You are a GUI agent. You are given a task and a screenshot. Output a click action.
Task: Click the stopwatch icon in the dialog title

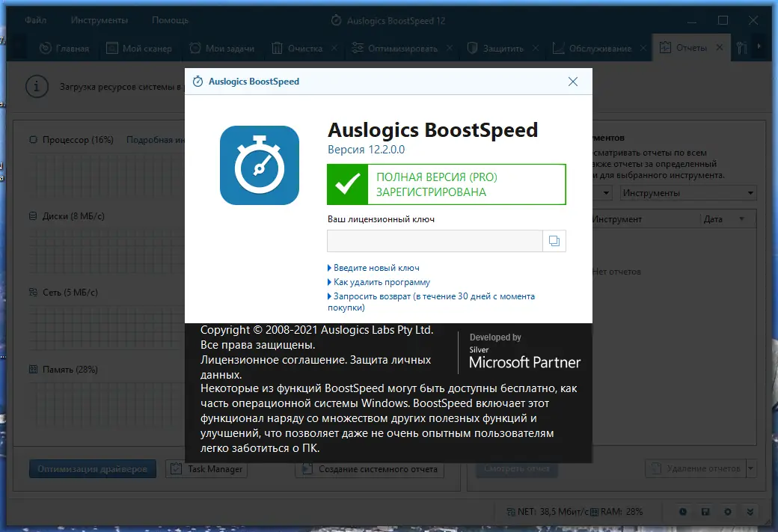tap(198, 82)
